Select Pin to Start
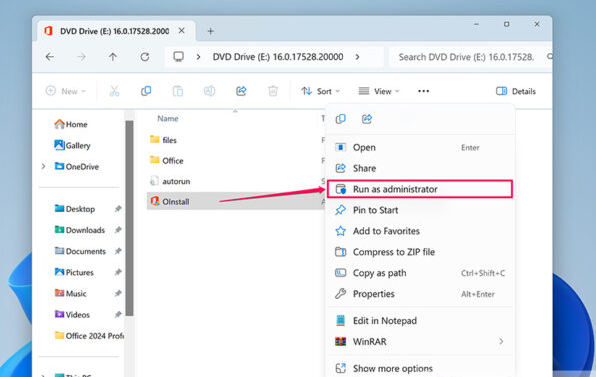The width and height of the screenshot is (596, 377). [x=420, y=210]
